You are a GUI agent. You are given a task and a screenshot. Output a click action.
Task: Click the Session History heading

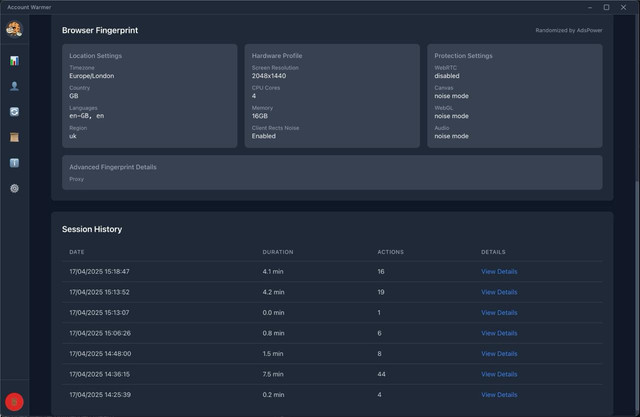pyautogui.click(x=92, y=229)
